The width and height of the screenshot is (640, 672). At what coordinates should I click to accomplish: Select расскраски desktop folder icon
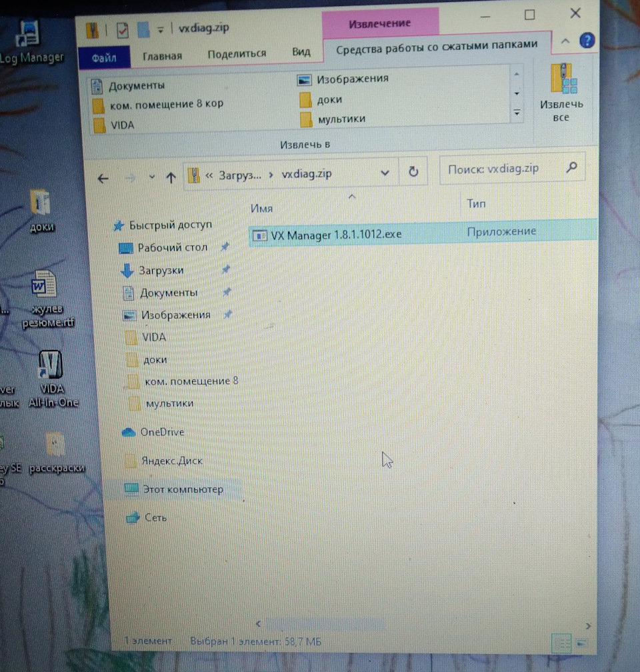[x=56, y=453]
